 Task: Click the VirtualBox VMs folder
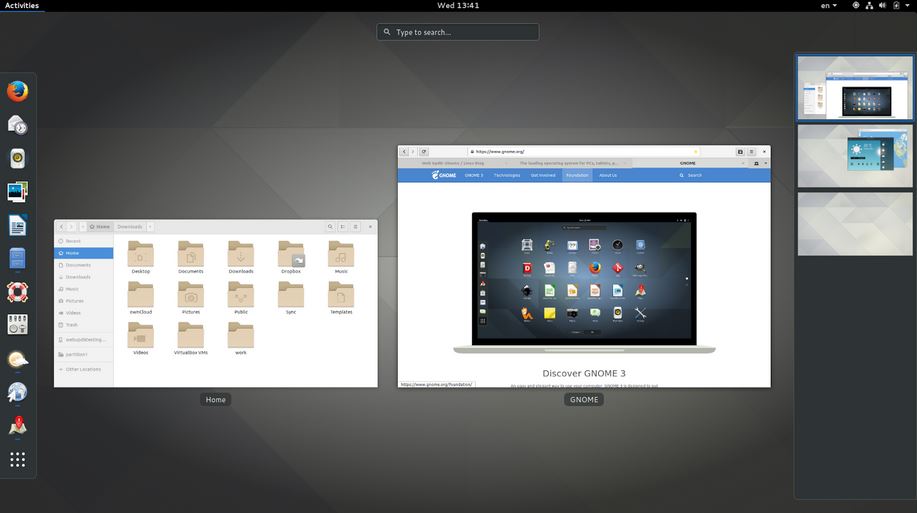[x=191, y=338]
